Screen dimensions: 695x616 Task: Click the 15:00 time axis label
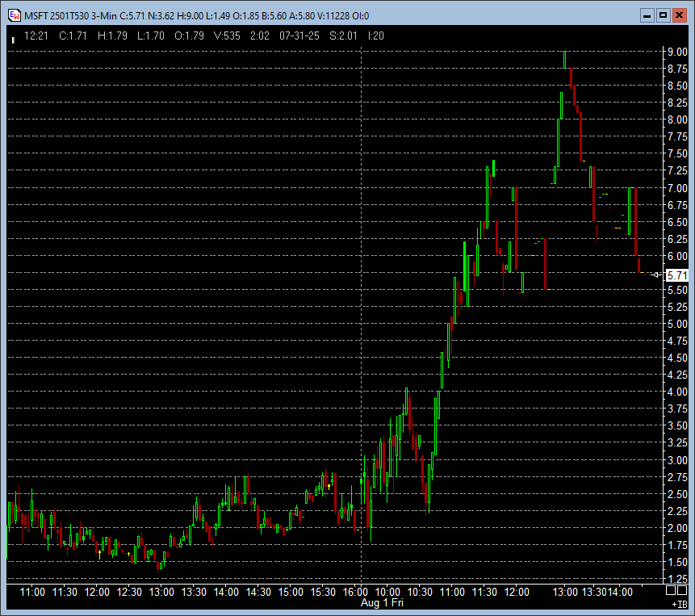(291, 592)
